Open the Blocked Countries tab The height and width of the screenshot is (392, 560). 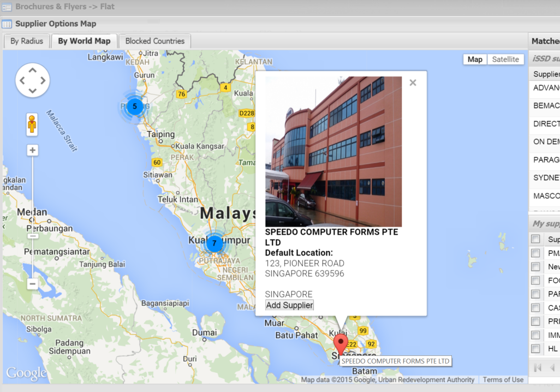point(154,41)
